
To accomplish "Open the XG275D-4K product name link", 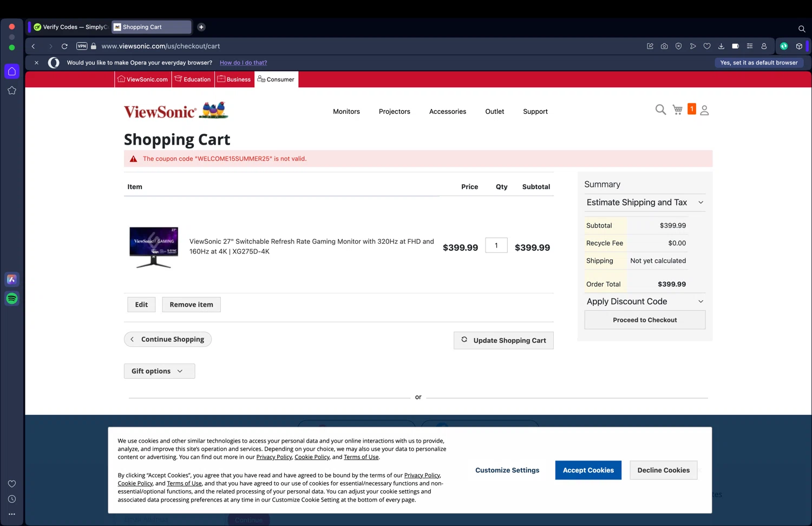I will [x=312, y=246].
